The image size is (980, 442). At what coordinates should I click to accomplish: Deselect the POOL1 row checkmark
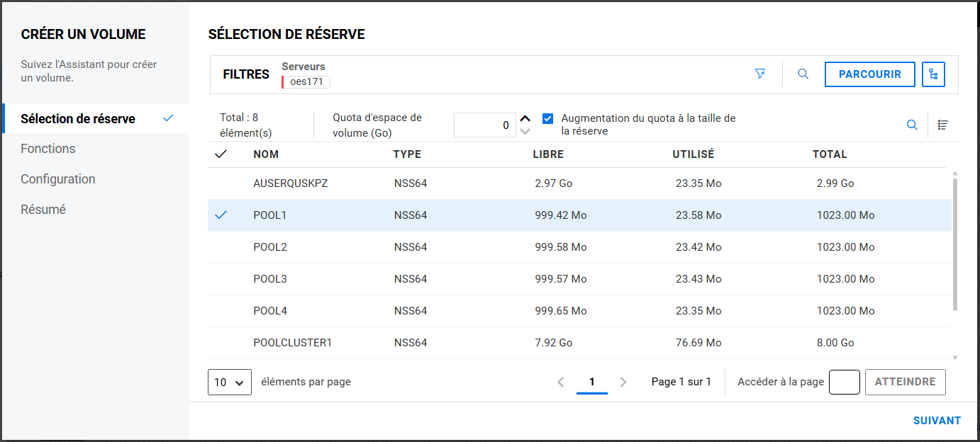pos(221,215)
